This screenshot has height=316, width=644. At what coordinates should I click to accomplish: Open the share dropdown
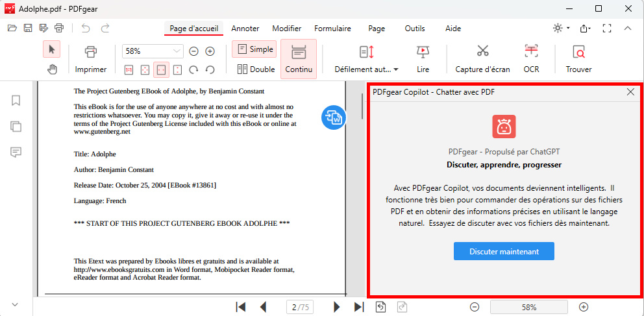click(586, 29)
